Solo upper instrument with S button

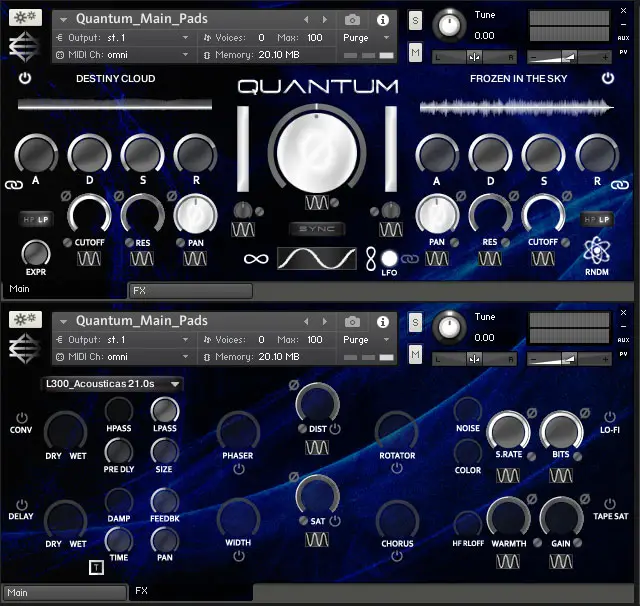click(x=415, y=20)
